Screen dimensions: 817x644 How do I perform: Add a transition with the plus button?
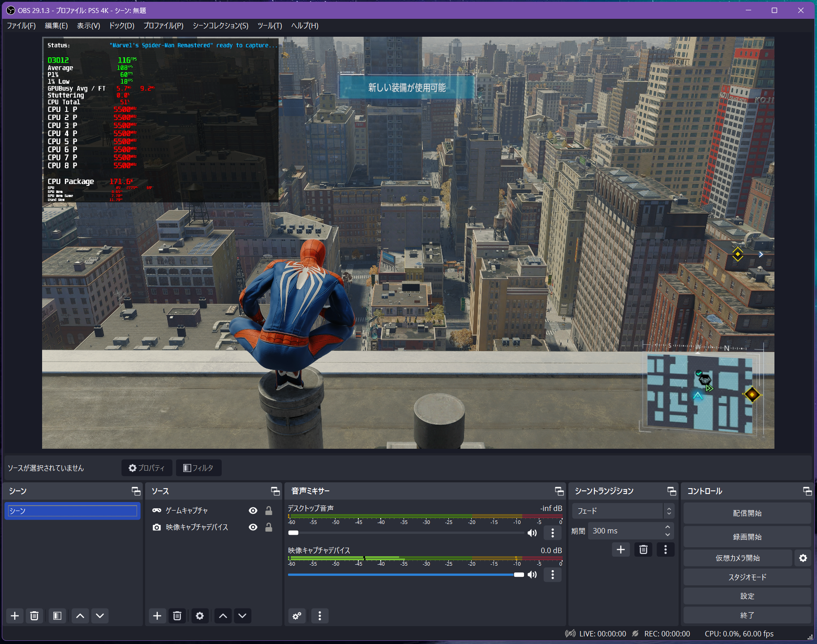pos(621,550)
